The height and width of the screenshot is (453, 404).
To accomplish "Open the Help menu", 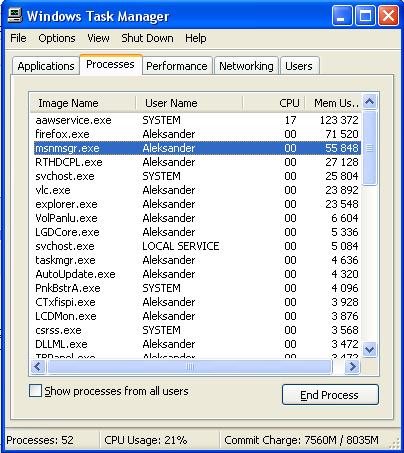I will tap(196, 38).
